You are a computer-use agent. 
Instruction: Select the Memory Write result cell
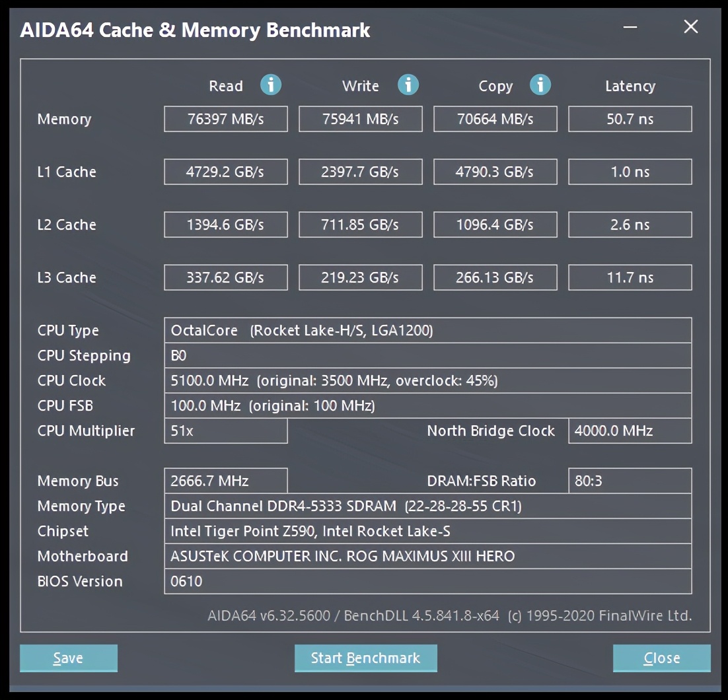(x=360, y=120)
